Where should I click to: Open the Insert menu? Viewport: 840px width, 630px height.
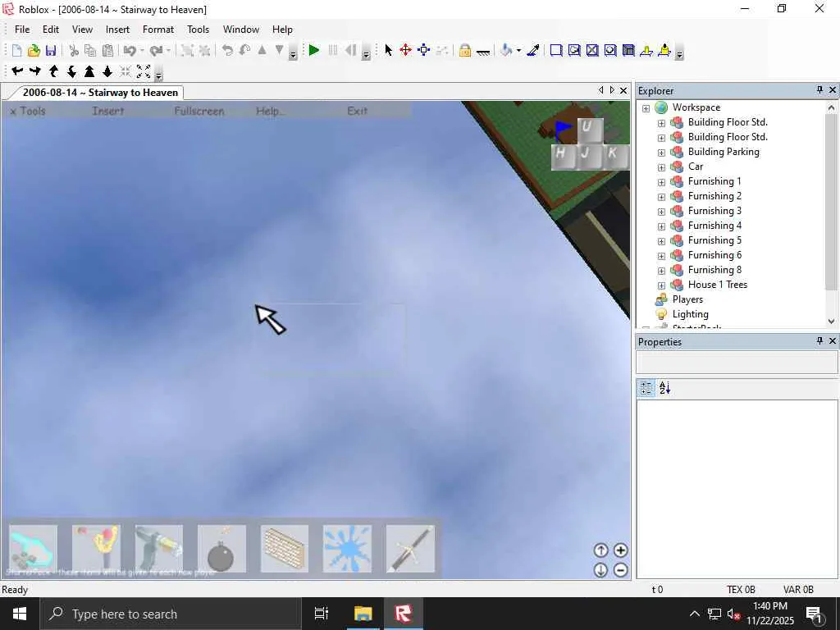point(117,30)
